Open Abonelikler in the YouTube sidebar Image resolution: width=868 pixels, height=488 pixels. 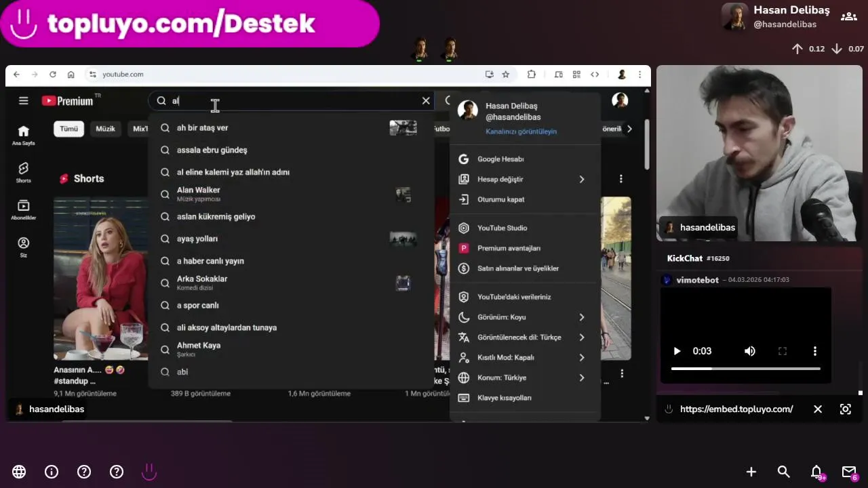click(x=23, y=210)
